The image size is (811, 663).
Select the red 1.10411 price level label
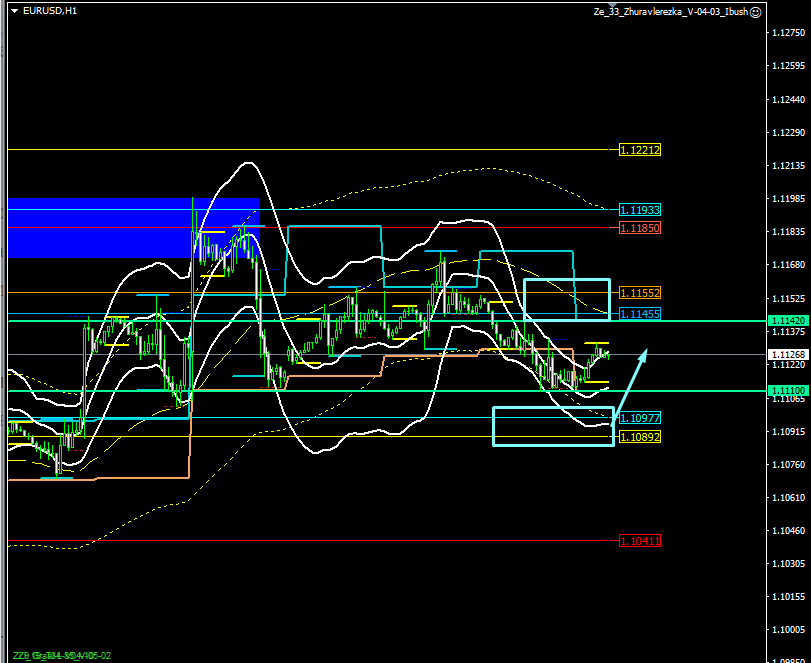[x=640, y=541]
